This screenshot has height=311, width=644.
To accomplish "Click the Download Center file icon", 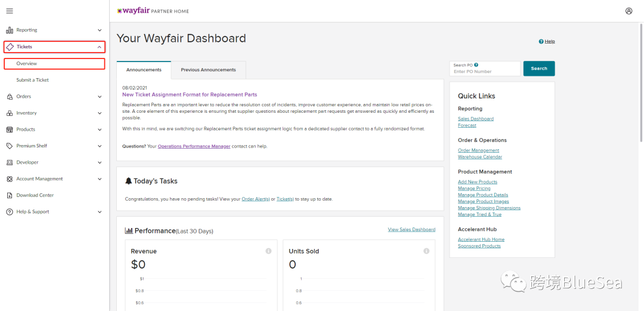I will (x=10, y=195).
